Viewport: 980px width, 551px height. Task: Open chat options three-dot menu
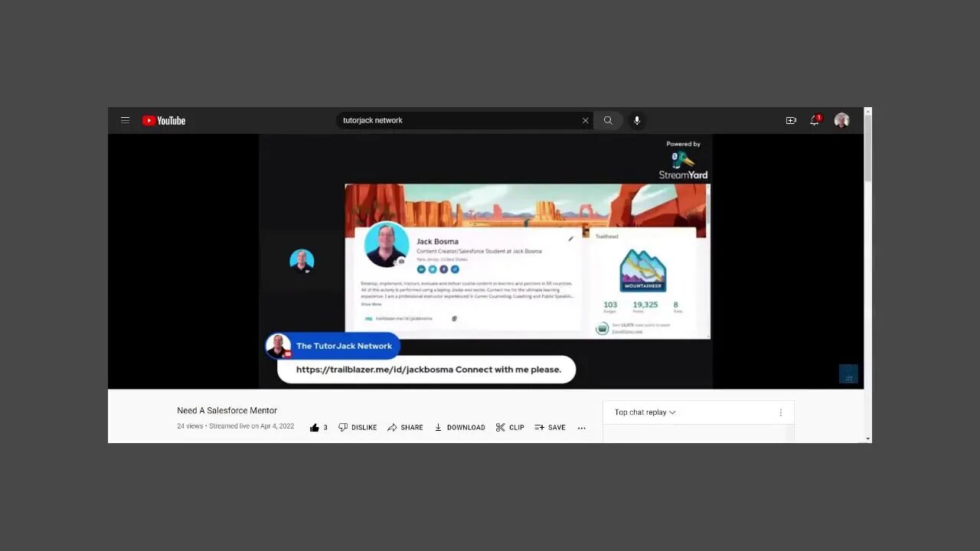(x=781, y=412)
